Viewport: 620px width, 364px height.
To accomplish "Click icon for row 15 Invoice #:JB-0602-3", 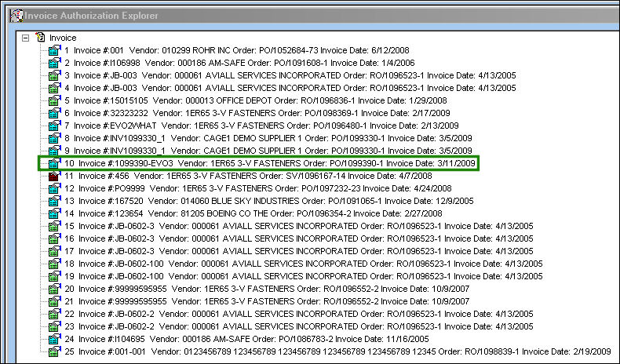I will [x=55, y=226].
